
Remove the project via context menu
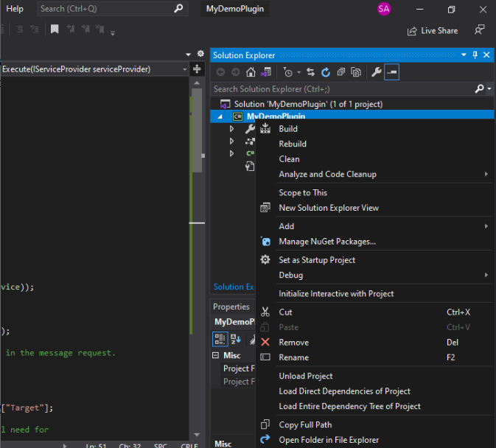pos(375,343)
